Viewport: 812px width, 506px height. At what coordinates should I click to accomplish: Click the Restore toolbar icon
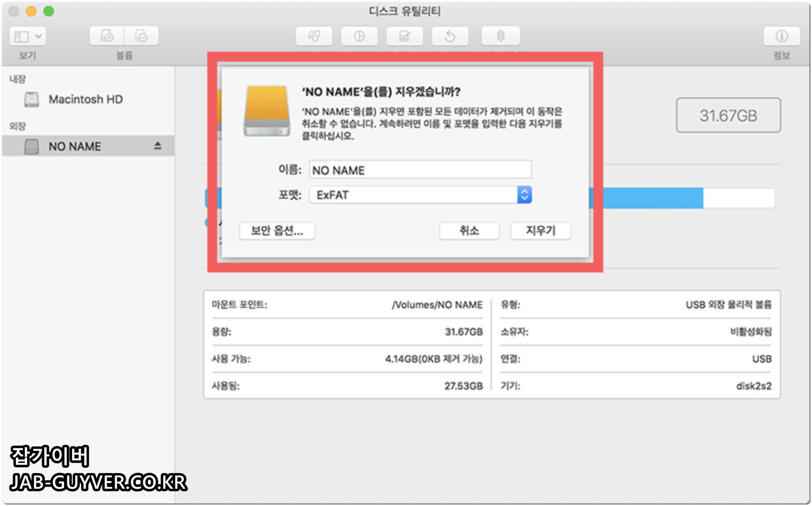point(450,36)
